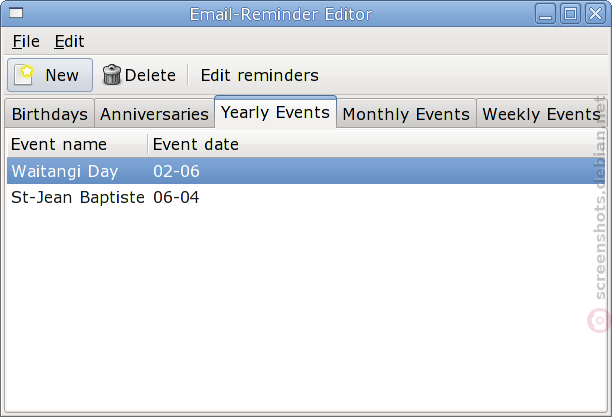612x417 pixels.
Task: Click the Delete button label
Action: click(x=150, y=75)
